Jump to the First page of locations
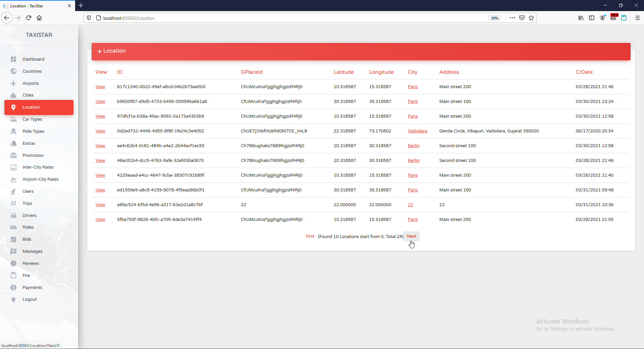644x349 pixels. [310, 236]
